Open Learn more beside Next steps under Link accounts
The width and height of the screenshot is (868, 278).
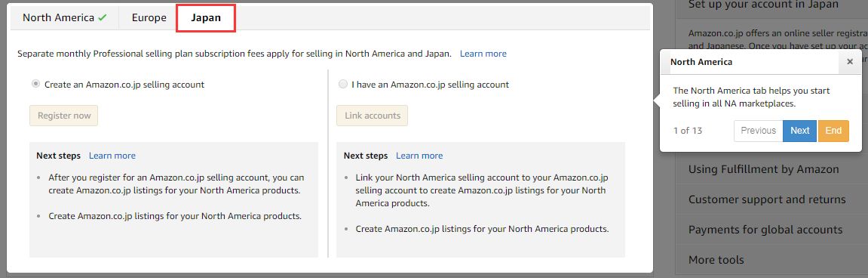419,156
